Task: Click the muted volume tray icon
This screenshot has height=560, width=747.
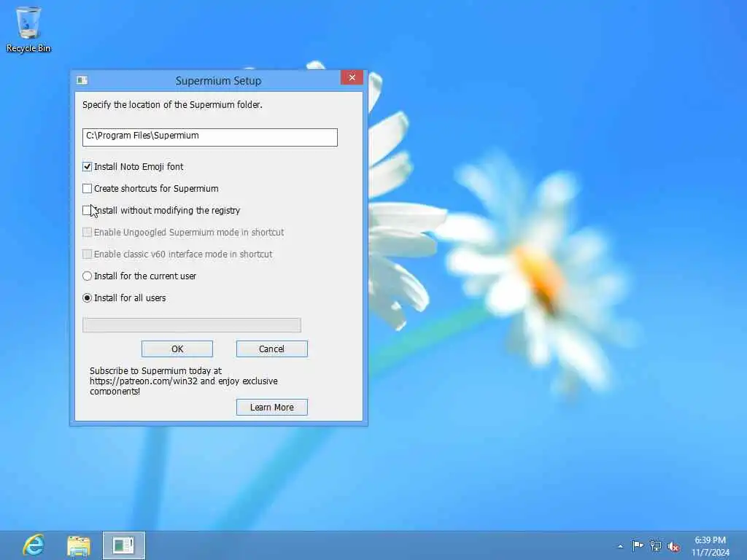Action: (x=673, y=547)
